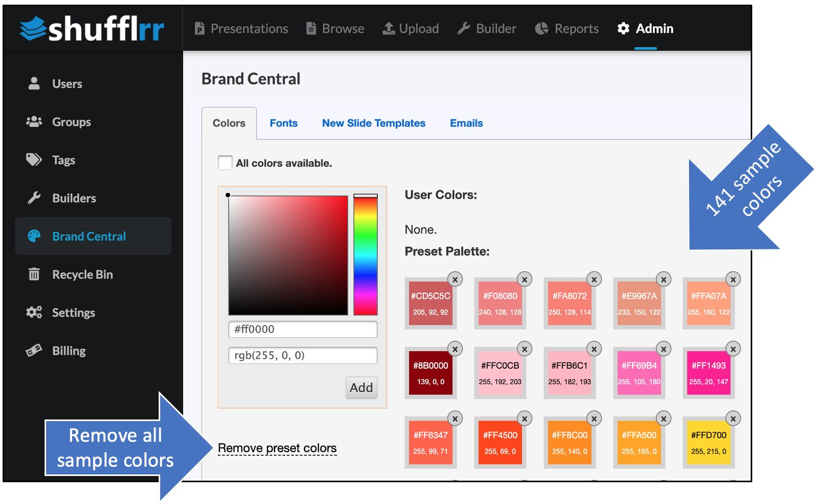
Task: Click the Recycle Bin trash icon
Action: (x=34, y=274)
